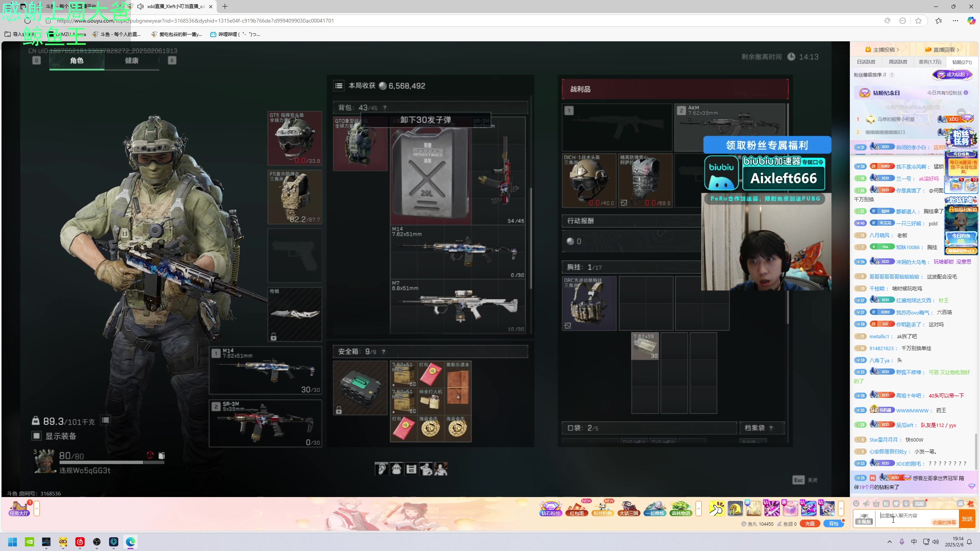Switch to 日活跃度 tab
The height and width of the screenshot is (551, 980).
[x=866, y=62]
